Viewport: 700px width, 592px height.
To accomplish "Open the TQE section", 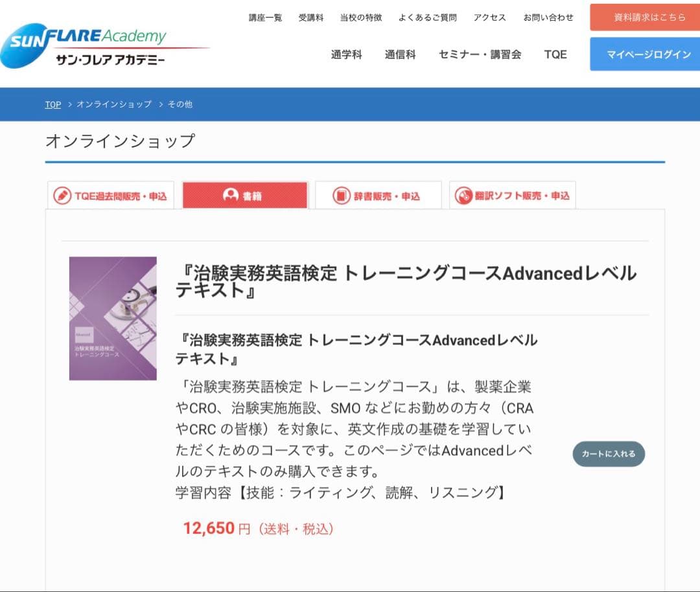I will click(555, 54).
